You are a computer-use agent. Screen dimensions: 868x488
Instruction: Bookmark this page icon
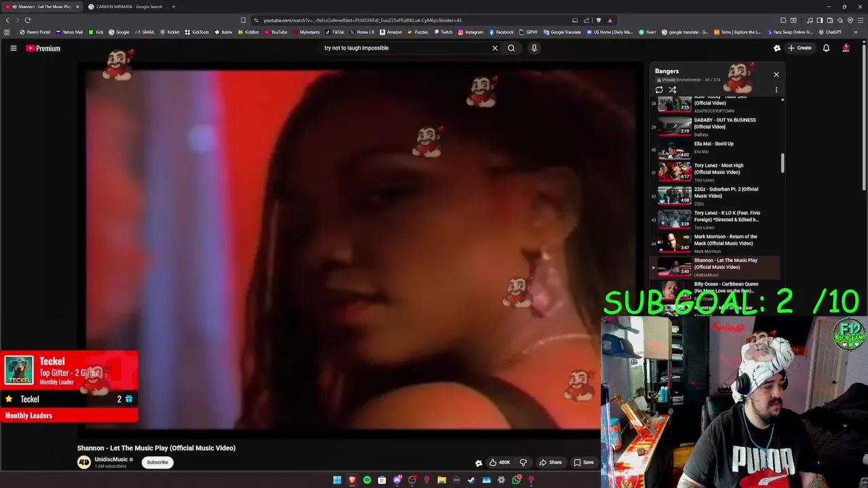[x=243, y=20]
